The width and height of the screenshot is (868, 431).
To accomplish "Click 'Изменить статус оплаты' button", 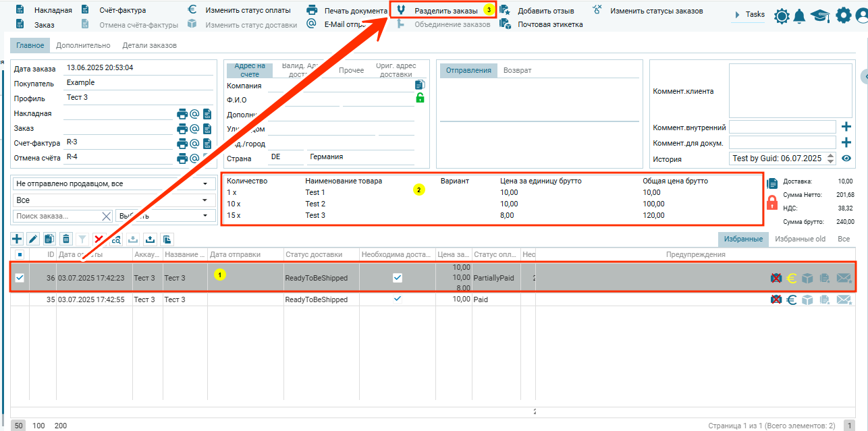I will (248, 11).
